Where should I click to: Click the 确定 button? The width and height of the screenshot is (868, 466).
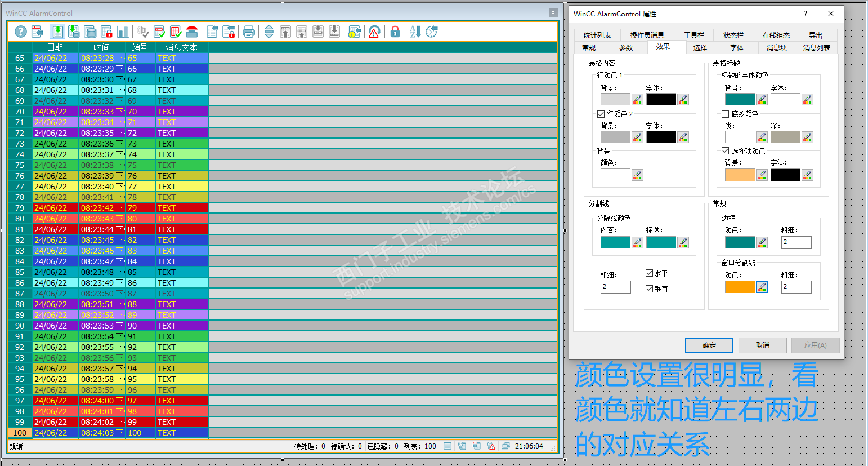[x=709, y=345]
